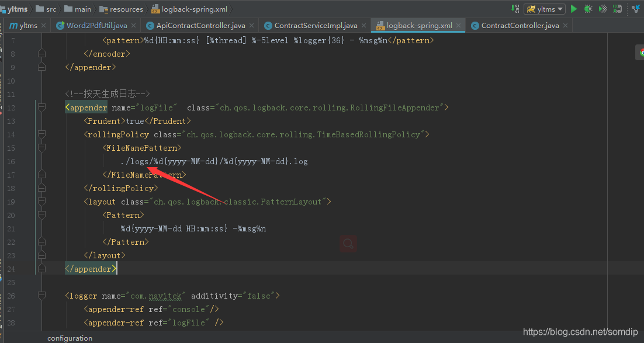The width and height of the screenshot is (644, 343).
Task: Click the C class icon on ContractServiceImpl.java tab
Action: [x=268, y=26]
